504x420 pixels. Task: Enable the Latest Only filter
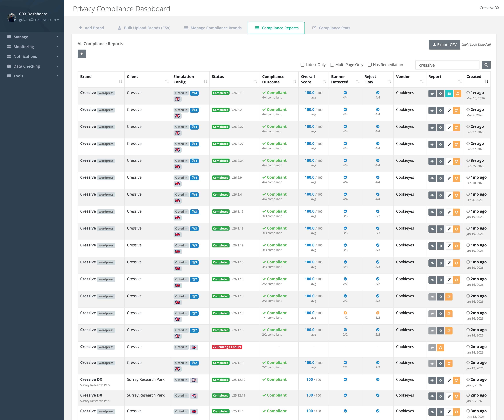pos(302,65)
